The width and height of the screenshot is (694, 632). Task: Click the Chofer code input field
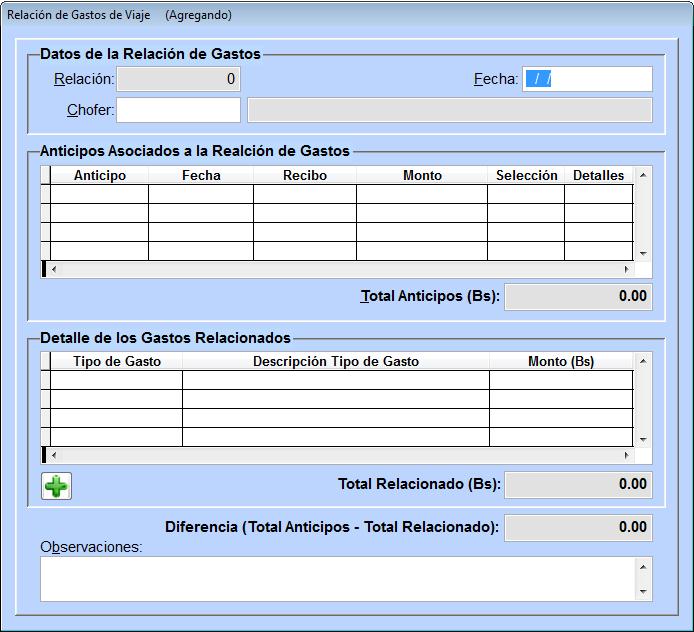click(178, 110)
